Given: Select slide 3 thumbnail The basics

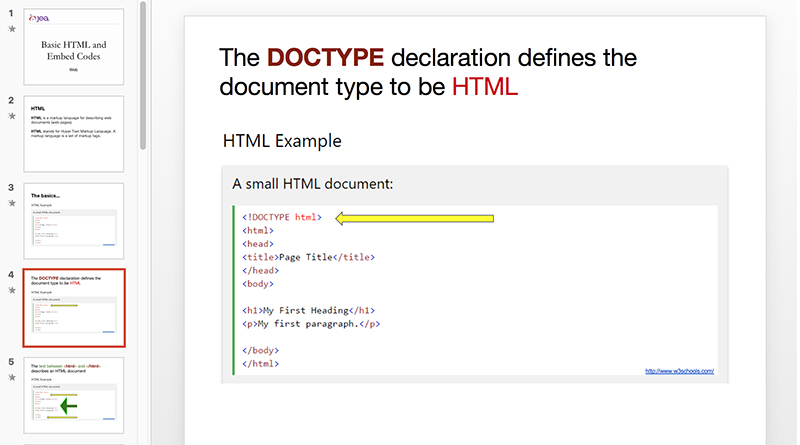Looking at the screenshot, I should pos(73,221).
